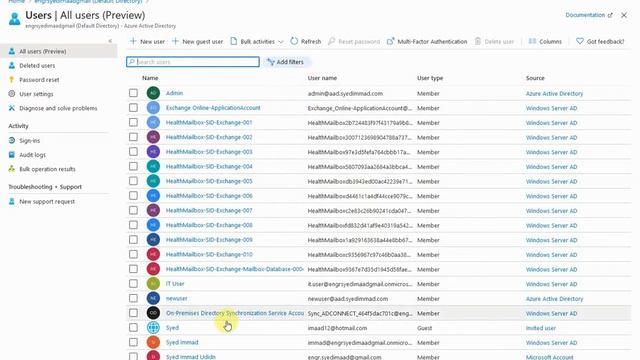Viewport: 640px width, 360px height.
Task: Click the New user plus icon
Action: (x=133, y=41)
